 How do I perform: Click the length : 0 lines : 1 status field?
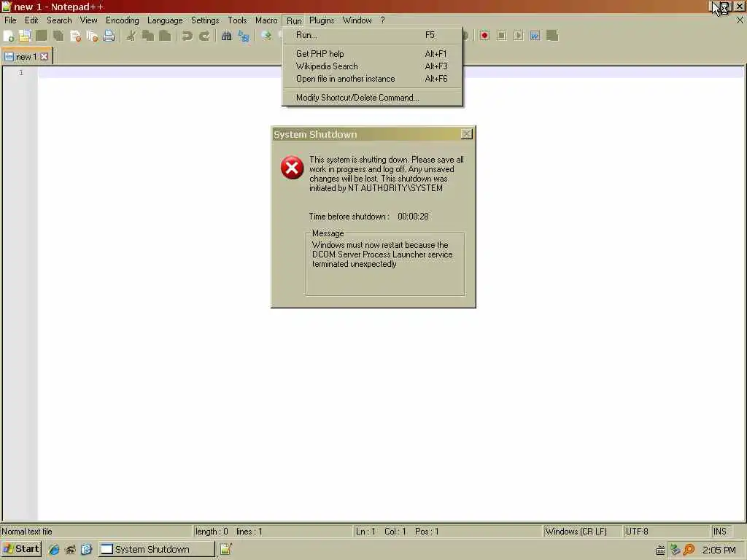228,532
